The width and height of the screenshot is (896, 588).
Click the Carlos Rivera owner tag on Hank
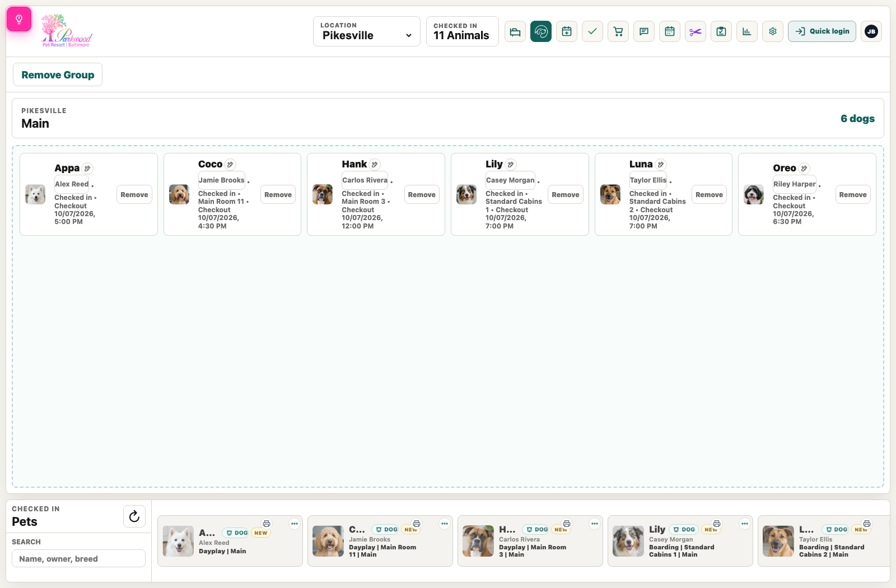(365, 180)
